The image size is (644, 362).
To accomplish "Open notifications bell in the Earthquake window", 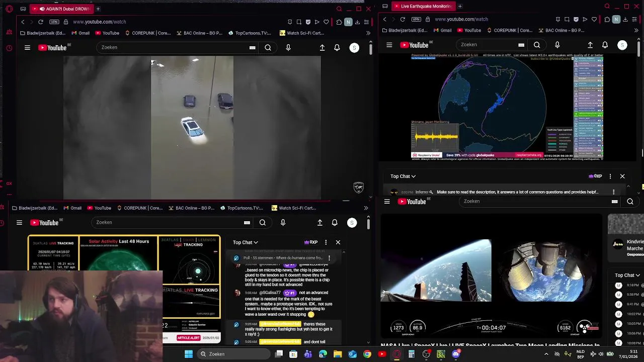I will click(x=605, y=45).
